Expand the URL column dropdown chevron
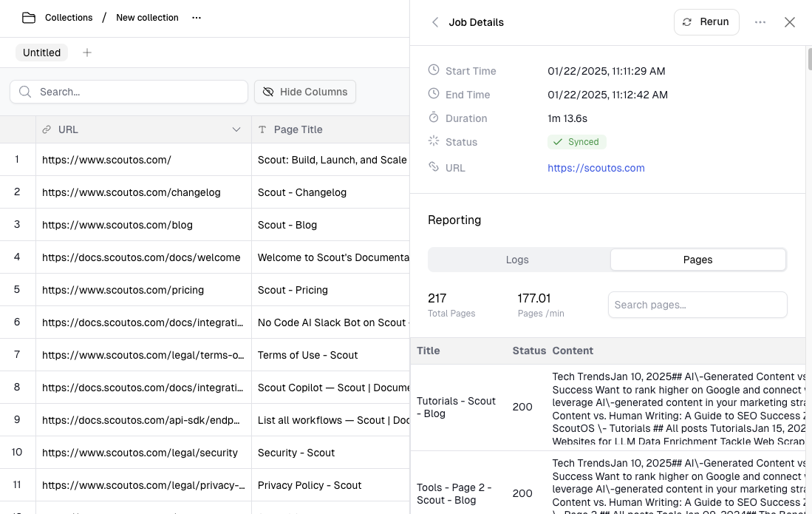812x514 pixels. coord(236,129)
